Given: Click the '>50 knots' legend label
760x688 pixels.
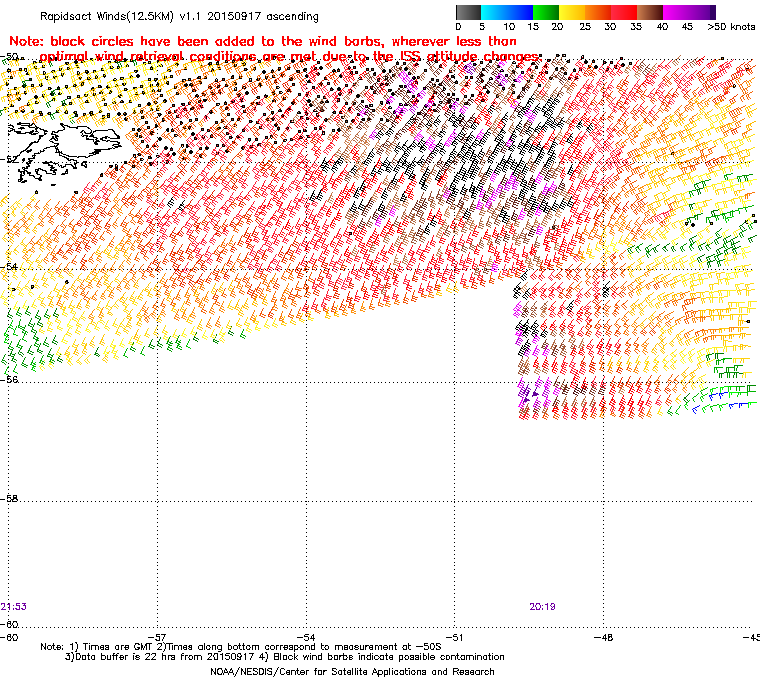Looking at the screenshot, I should click(x=731, y=27).
